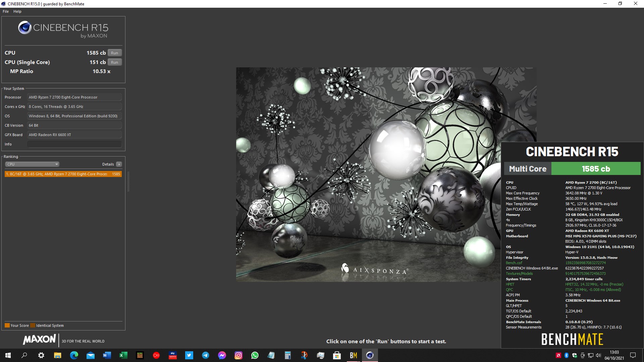Click the Identical System legend swatch

[33, 325]
